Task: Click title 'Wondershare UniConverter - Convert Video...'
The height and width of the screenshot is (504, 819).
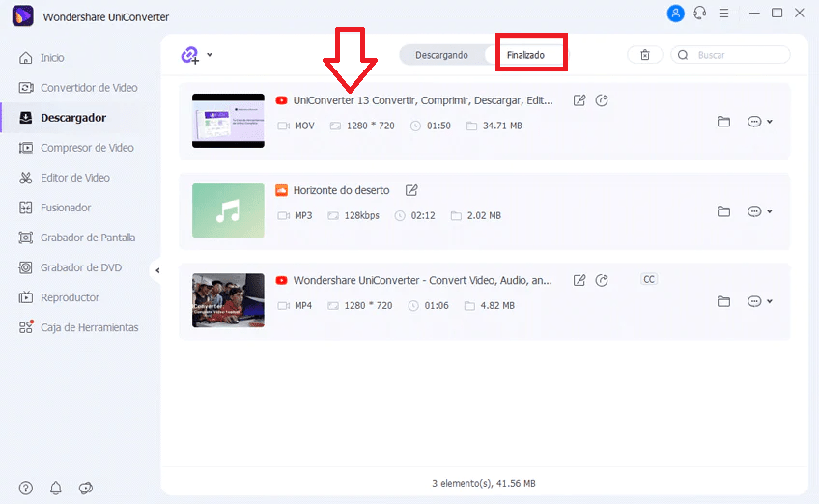Action: coord(422,280)
